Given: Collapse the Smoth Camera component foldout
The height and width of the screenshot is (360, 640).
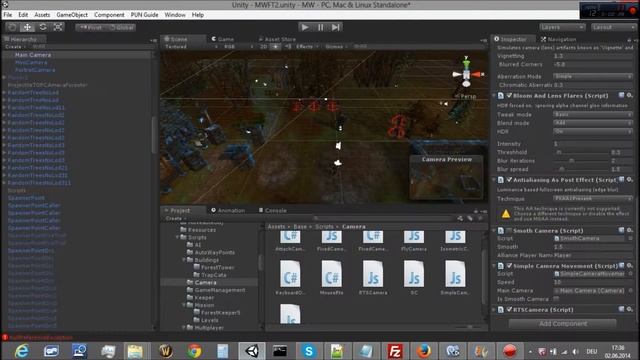Looking at the screenshot, I should [x=494, y=231].
